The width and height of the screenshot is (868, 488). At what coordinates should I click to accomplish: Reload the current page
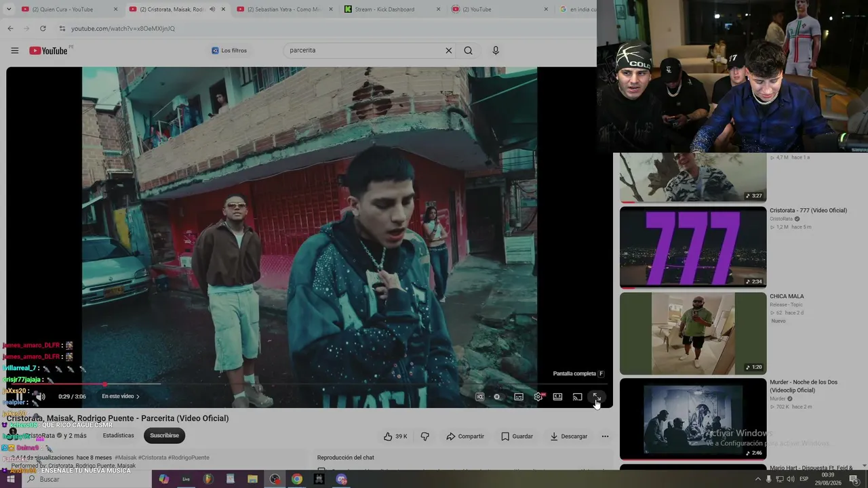pos(43,28)
